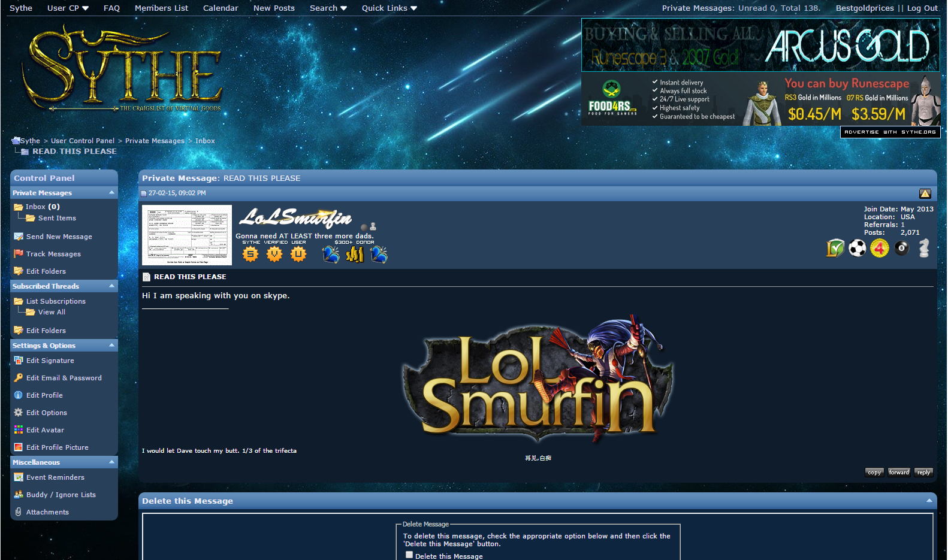Click Edit Folders under Subscribed Threads
Image resolution: width=948 pixels, height=560 pixels.
point(46,331)
